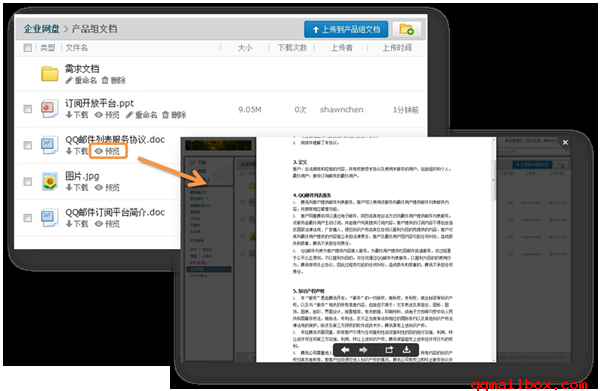Click the Word icon of QQ邮件列表服务协议.doc
Screen dimensions: 600x391
(x=50, y=145)
